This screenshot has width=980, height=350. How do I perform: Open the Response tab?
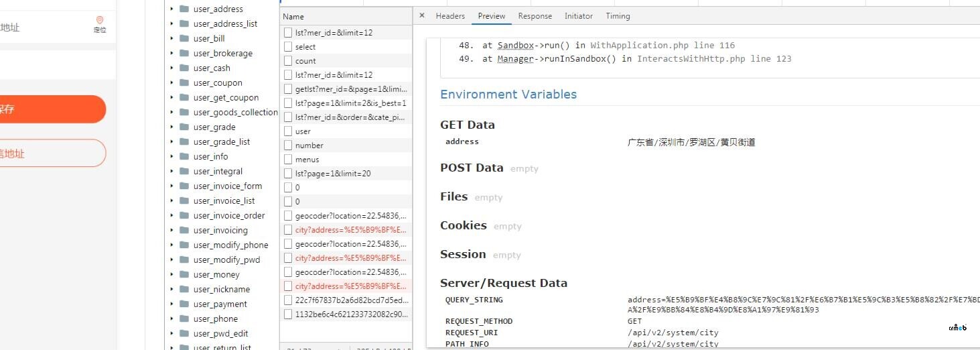click(x=535, y=16)
